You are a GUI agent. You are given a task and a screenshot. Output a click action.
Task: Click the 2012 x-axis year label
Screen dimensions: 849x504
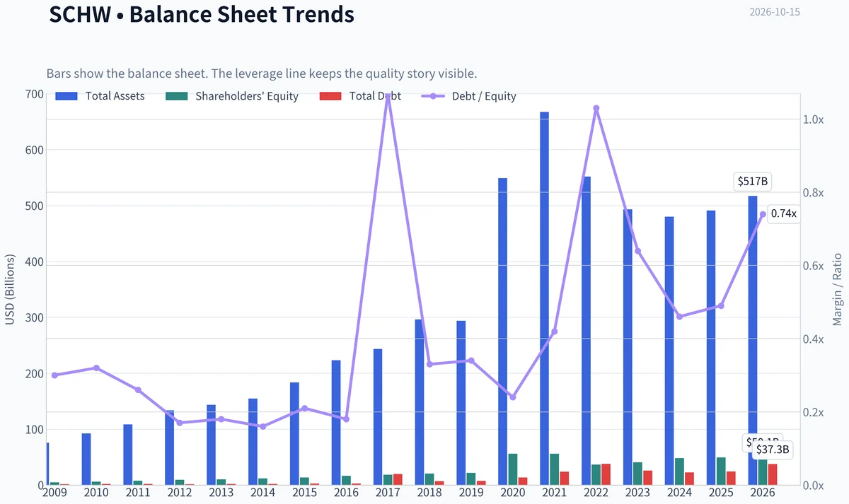179,492
